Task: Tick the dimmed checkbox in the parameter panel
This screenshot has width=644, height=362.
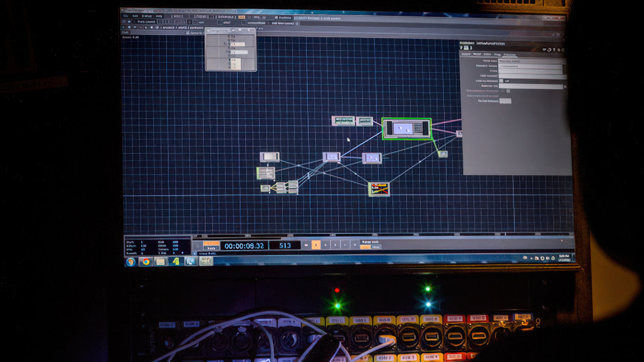Action: click(x=508, y=91)
